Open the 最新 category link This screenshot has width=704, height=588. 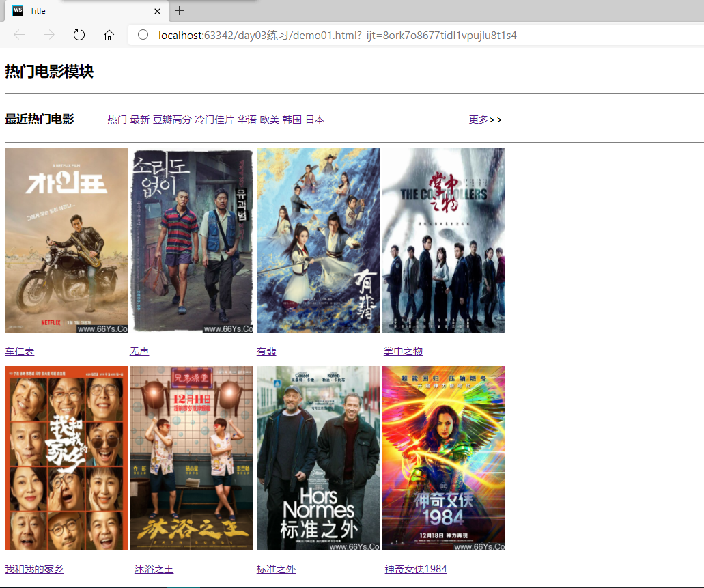(x=139, y=120)
